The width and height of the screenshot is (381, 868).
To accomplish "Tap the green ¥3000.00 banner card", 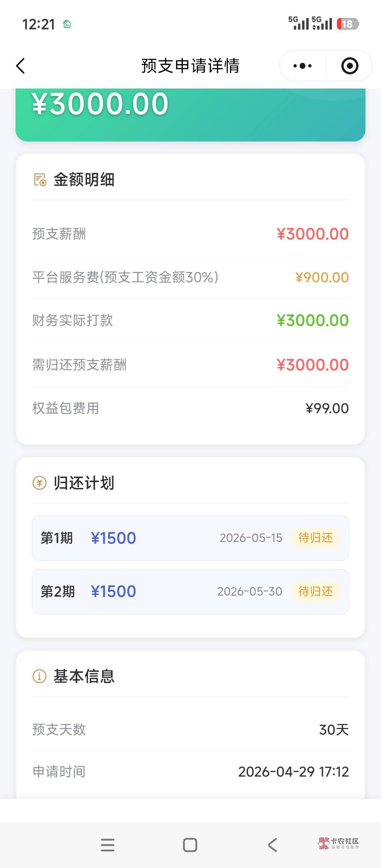I will [x=190, y=113].
